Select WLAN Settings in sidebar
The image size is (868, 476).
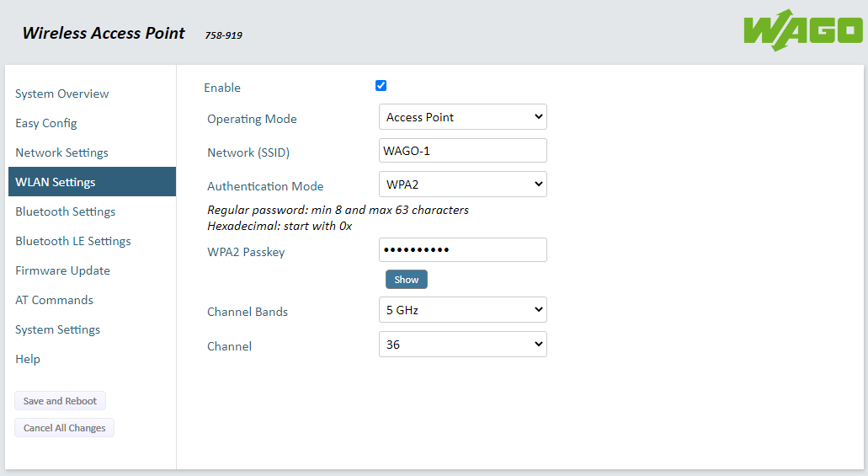coord(56,182)
